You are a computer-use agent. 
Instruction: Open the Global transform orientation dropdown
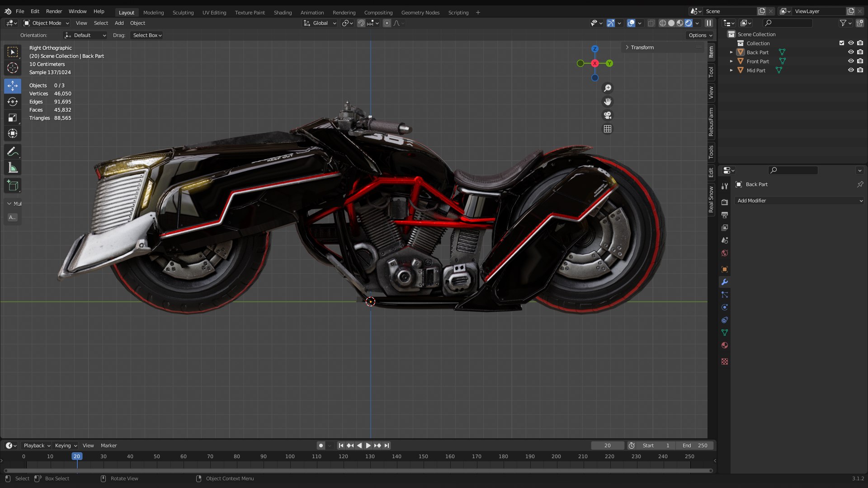click(320, 23)
